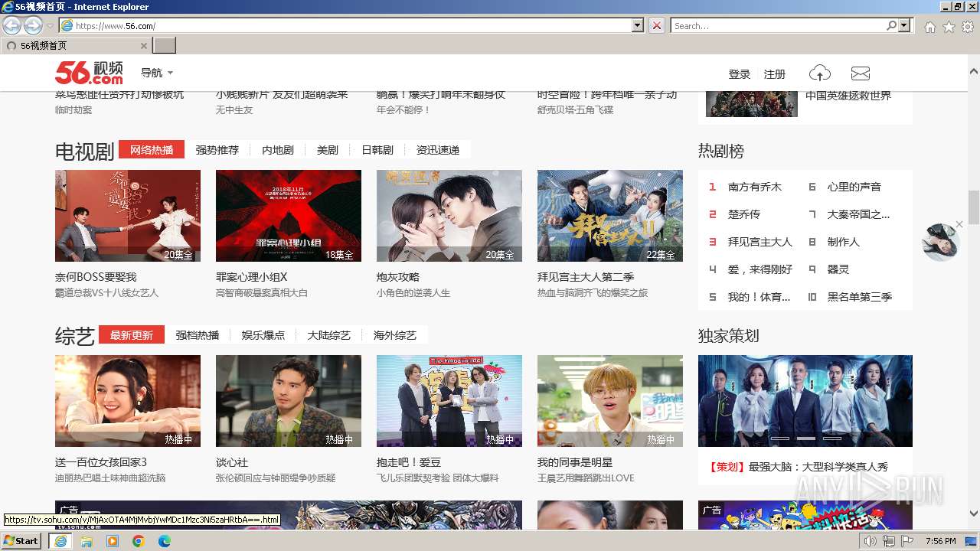Screen dimensions: 980x551
Task: Click the 登录 link
Action: coord(740,74)
